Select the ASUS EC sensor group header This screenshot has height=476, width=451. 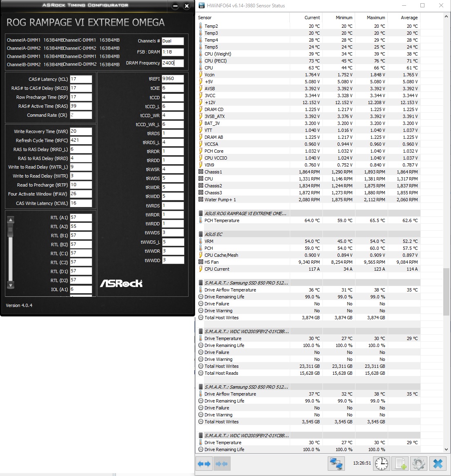pos(213,234)
